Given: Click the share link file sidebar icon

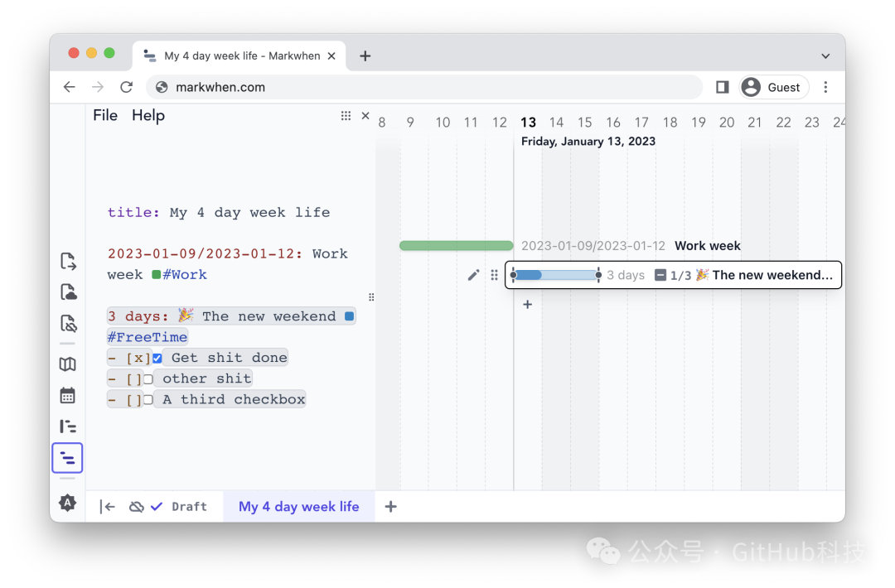Looking at the screenshot, I should [68, 323].
